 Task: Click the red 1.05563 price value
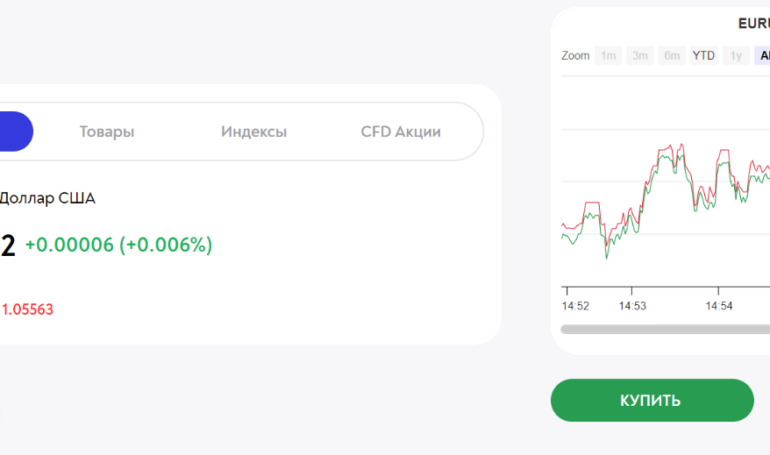pos(27,310)
